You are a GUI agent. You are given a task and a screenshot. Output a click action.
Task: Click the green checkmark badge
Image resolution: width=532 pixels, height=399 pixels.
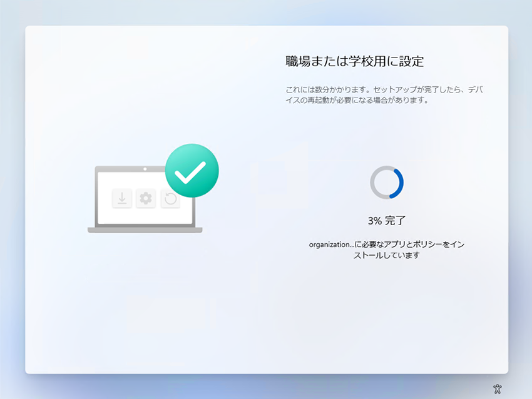[x=192, y=171]
